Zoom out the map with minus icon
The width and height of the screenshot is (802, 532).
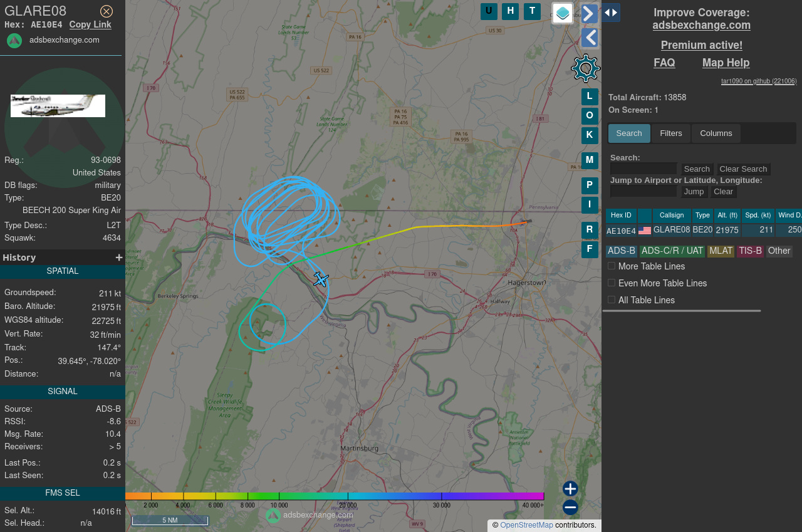tap(570, 508)
